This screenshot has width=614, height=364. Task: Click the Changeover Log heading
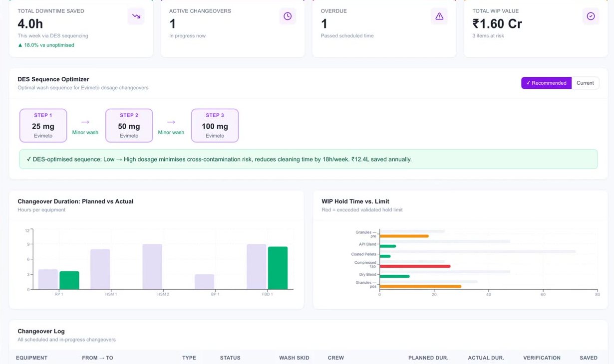(x=41, y=331)
